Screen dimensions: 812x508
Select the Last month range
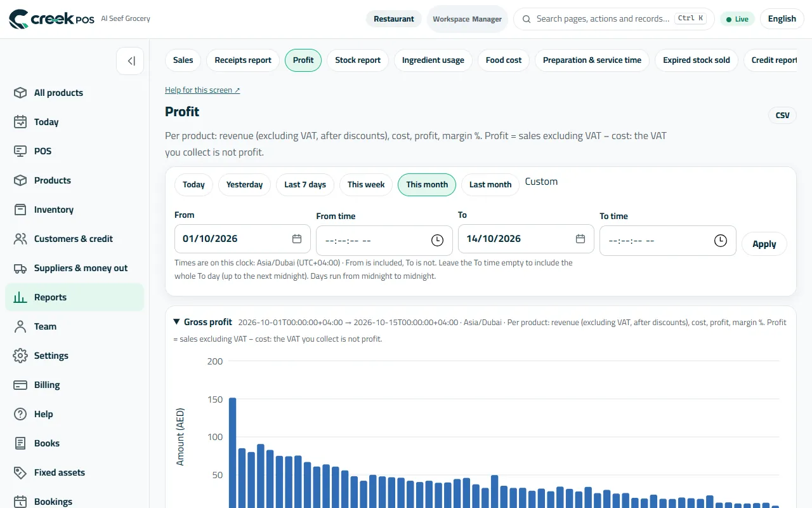(490, 185)
